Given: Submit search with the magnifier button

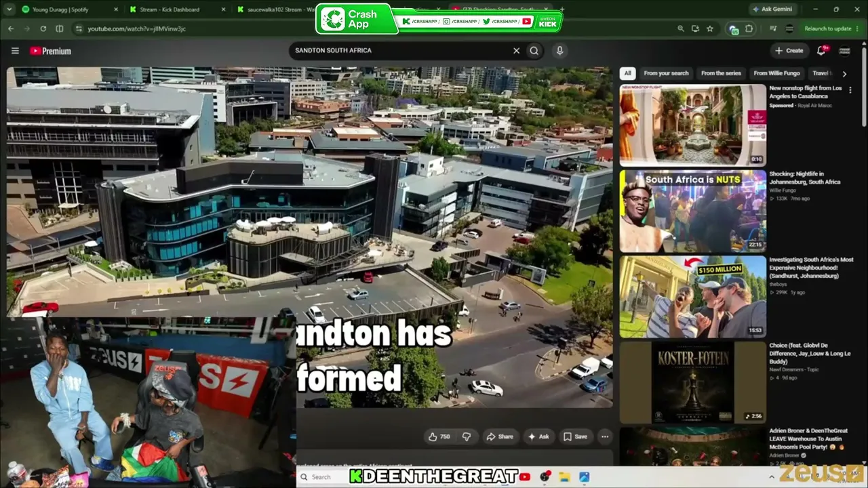Looking at the screenshot, I should [x=534, y=50].
